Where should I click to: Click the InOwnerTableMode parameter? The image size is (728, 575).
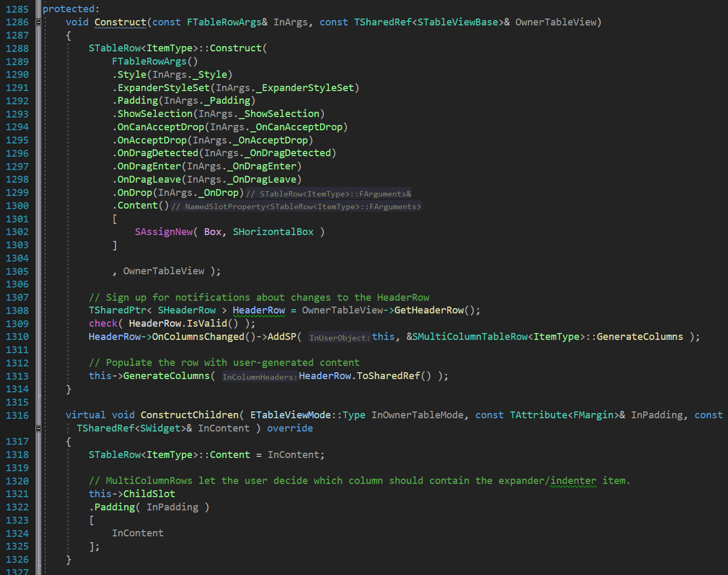pos(418,415)
